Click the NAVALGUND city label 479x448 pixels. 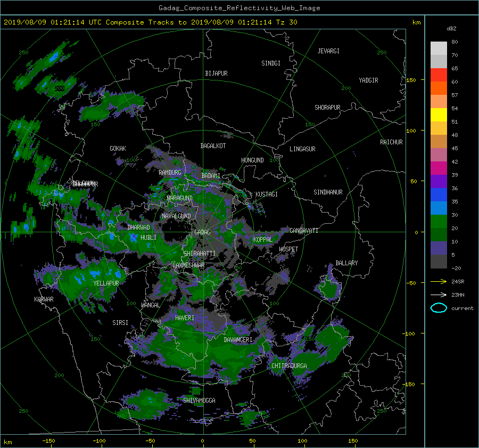[176, 216]
